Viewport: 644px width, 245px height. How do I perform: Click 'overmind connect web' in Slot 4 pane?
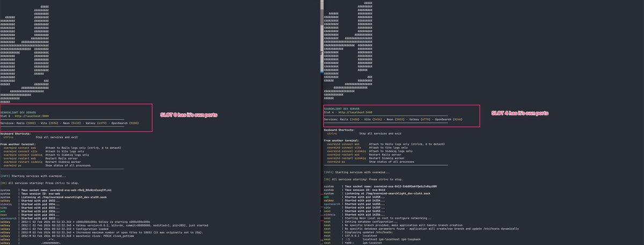coord(343,144)
